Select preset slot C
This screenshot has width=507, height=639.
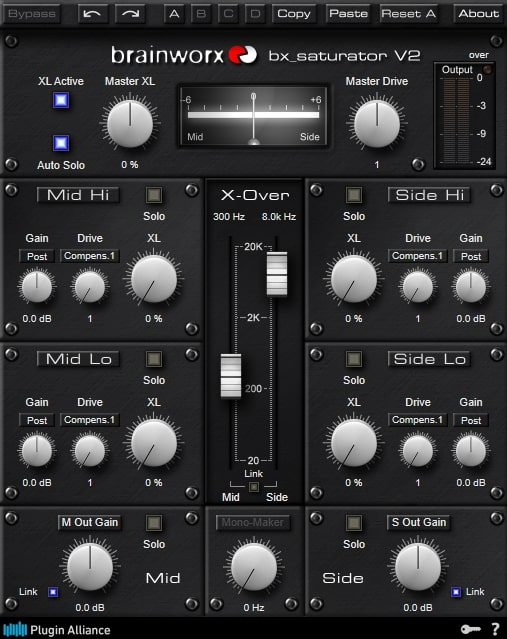pos(228,14)
